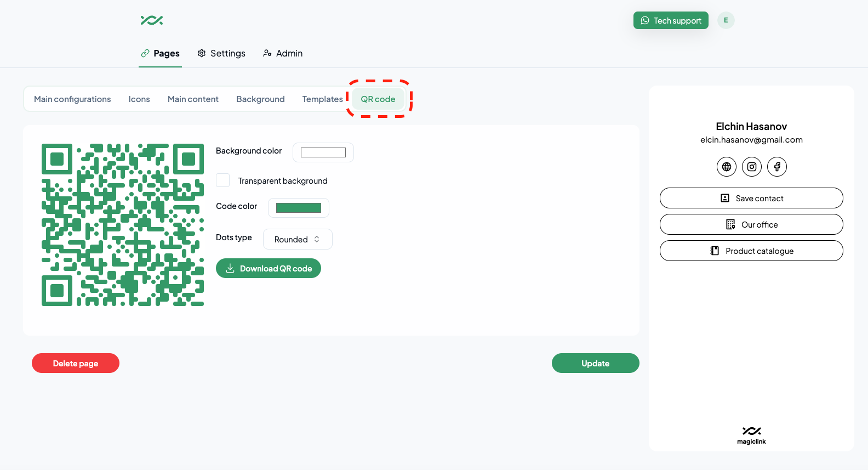Click the green QR code image
Viewport: 868px width, 470px height.
[x=123, y=225]
